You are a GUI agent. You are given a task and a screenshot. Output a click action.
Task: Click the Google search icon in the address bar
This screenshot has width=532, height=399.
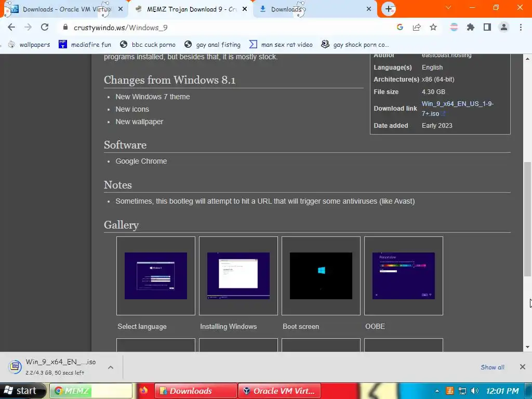(400, 28)
